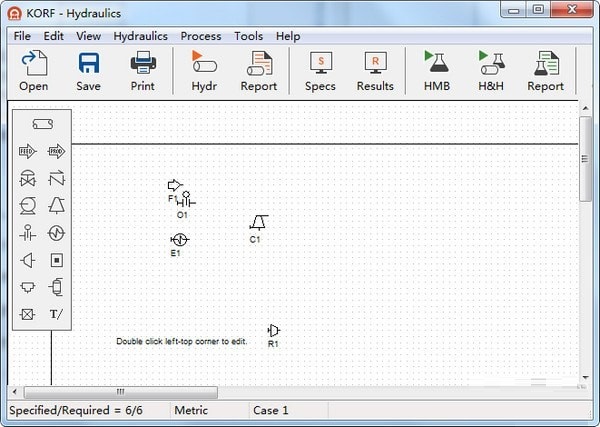Viewport: 600px width, 427px height.
Task: Select the Feed arrow palette tool
Action: [x=28, y=152]
